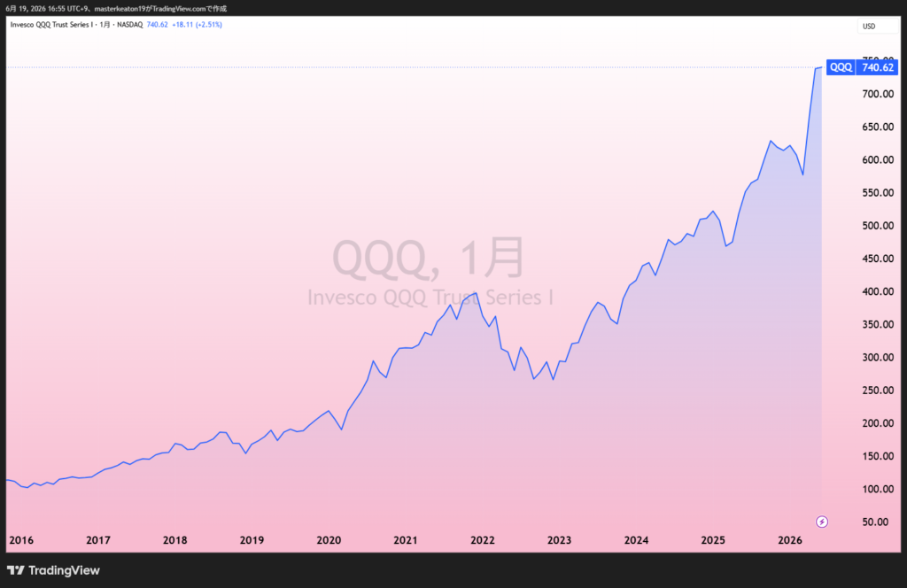Click the purple lightning bolt icon

(821, 522)
